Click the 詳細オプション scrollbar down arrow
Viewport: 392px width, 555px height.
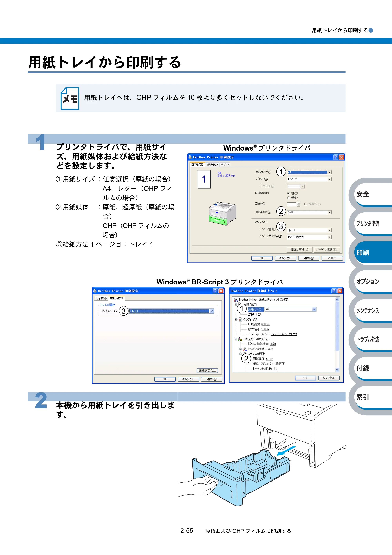point(337,370)
